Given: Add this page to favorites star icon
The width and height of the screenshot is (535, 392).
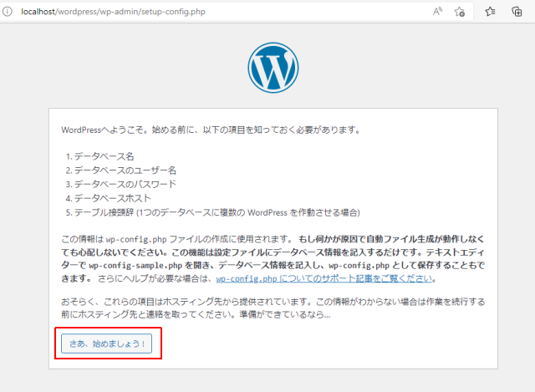Looking at the screenshot, I should [459, 12].
